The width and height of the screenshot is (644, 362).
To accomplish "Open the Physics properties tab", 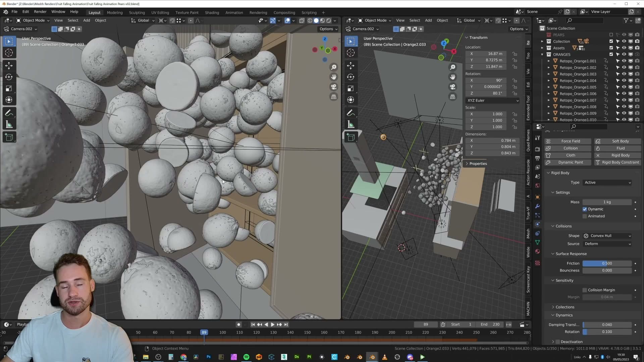I will point(537,224).
